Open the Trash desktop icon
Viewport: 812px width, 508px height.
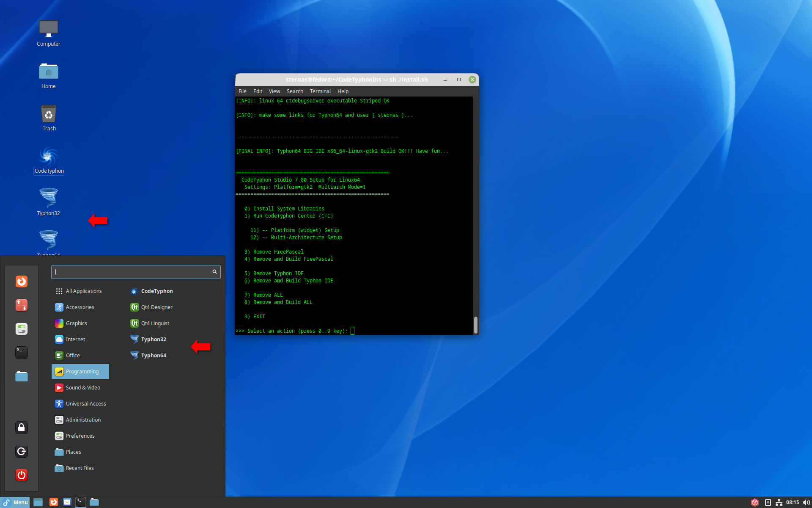[x=49, y=118]
